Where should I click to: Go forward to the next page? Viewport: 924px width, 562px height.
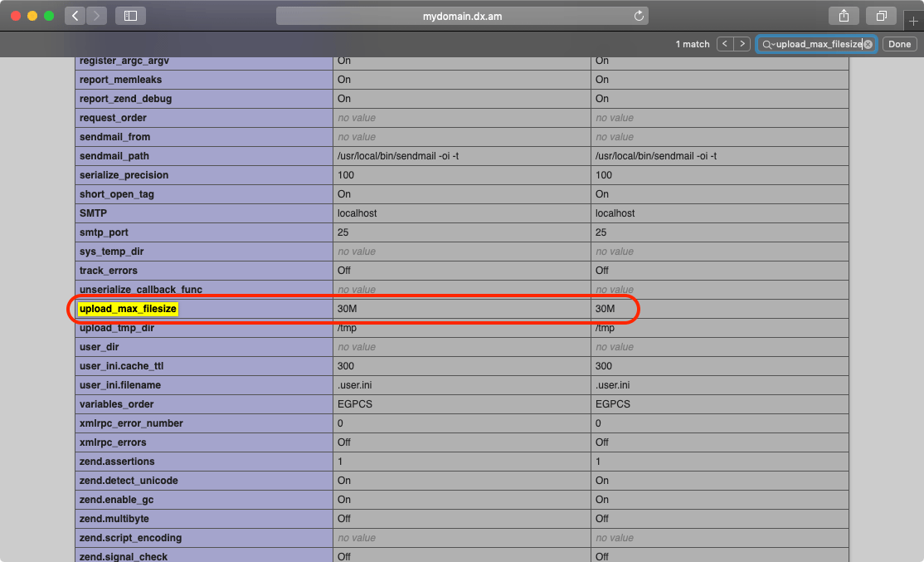coord(96,16)
